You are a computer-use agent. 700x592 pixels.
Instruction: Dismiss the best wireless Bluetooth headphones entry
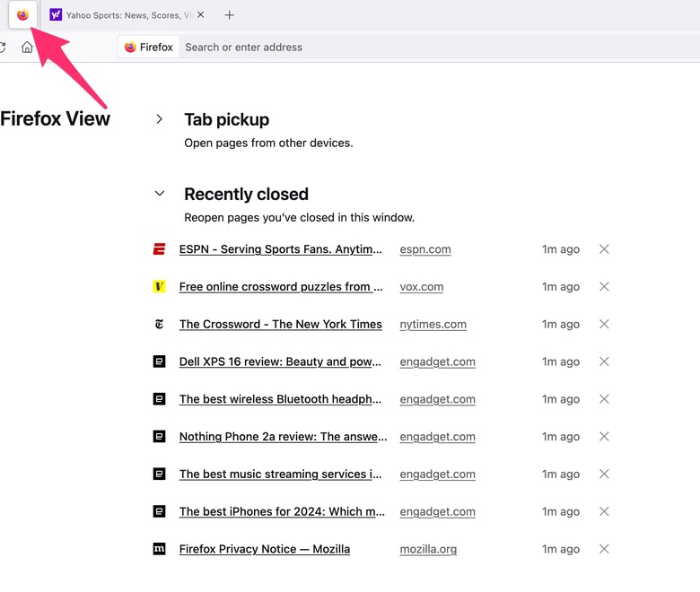coord(604,399)
